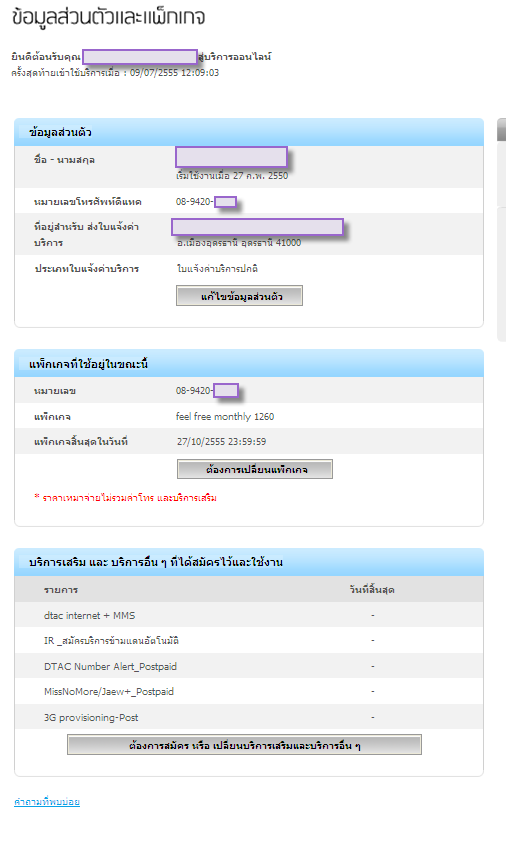Click the 3G provisioning-Post row
Image resolution: width=506 pixels, height=854 pixels.
[x=249, y=717]
